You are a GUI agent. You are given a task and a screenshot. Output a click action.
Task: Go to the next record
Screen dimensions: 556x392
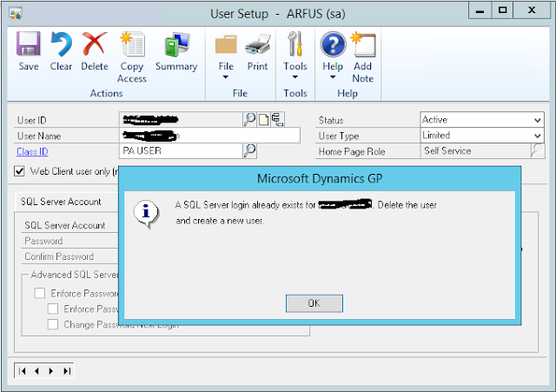coord(51,371)
